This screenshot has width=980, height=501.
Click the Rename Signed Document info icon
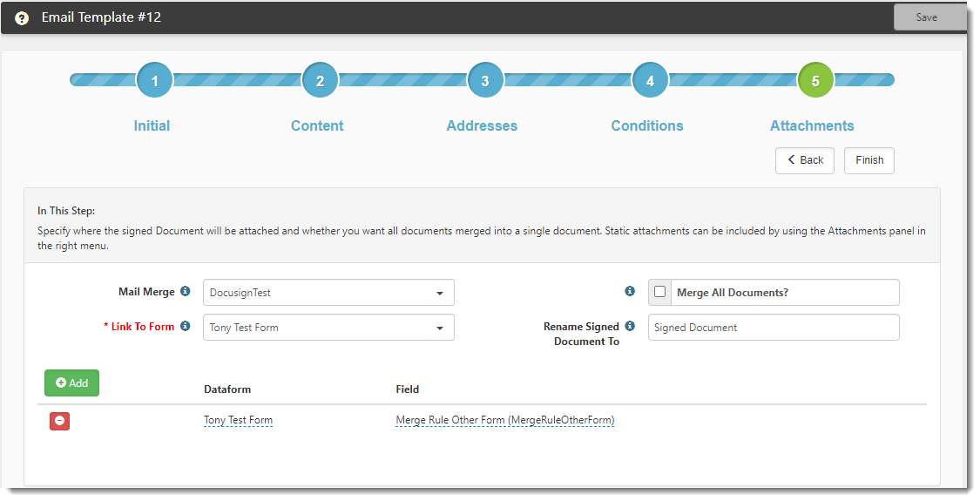point(629,326)
